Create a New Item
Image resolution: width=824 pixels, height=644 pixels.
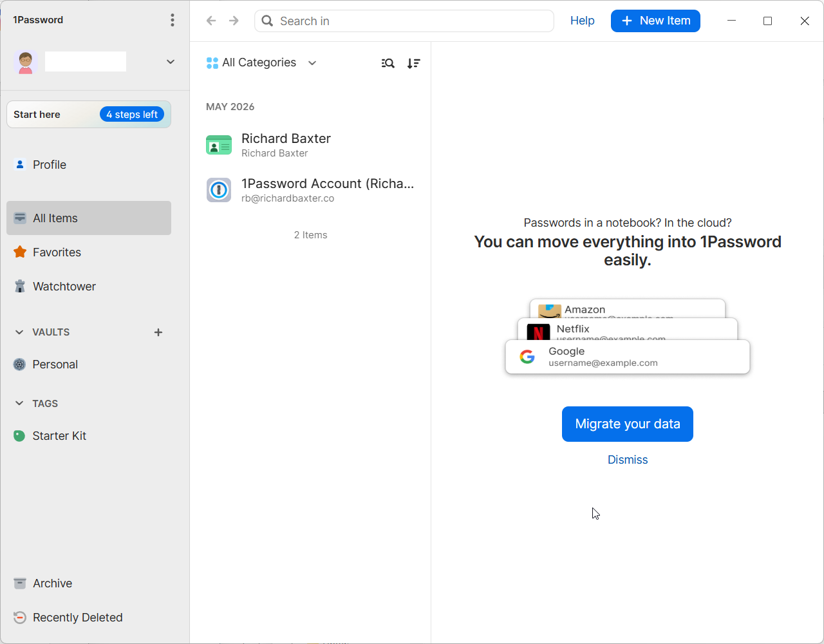point(655,21)
